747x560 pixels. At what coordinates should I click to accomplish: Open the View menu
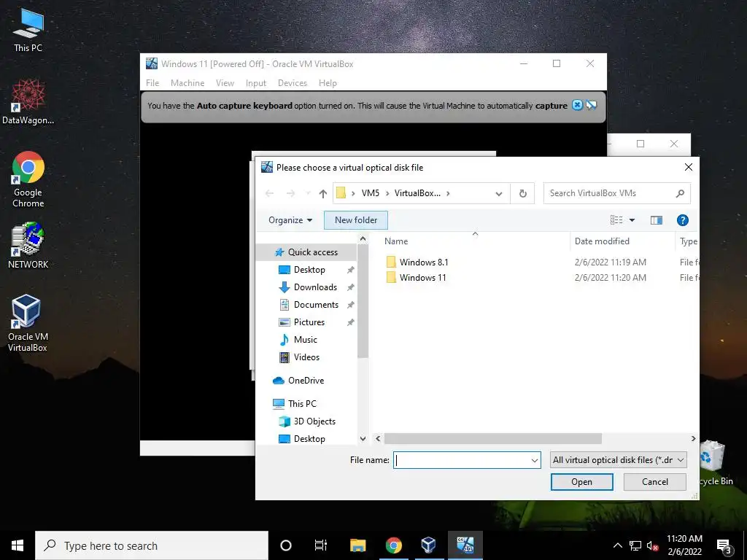(x=225, y=83)
